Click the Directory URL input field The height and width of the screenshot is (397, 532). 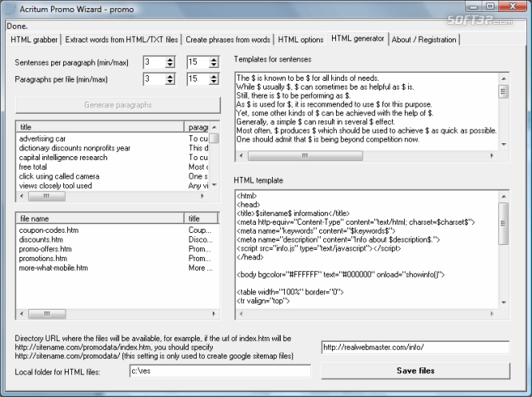coord(415,347)
